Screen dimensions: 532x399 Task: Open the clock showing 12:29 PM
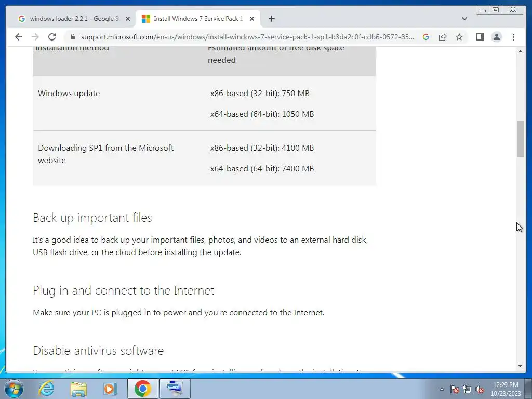(506, 389)
